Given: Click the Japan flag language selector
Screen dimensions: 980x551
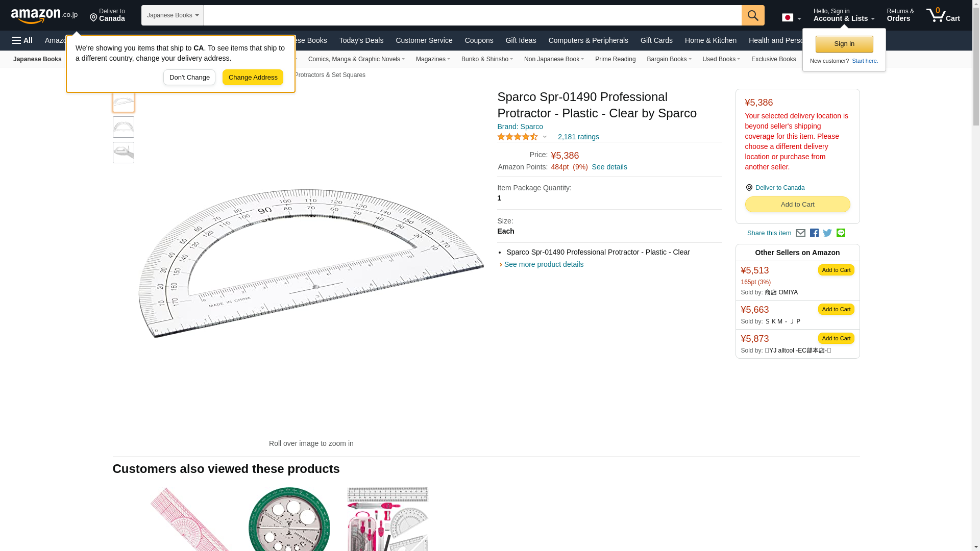Looking at the screenshot, I should (791, 18).
